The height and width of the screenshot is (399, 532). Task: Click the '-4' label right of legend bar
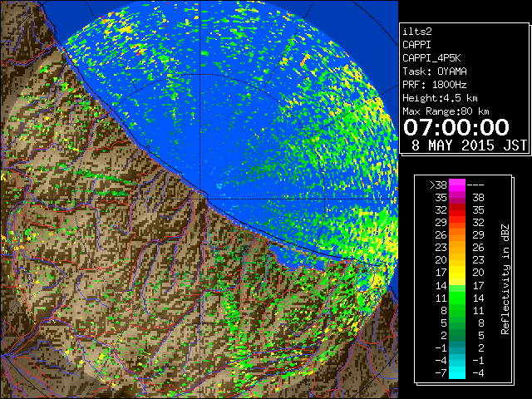pos(478,373)
